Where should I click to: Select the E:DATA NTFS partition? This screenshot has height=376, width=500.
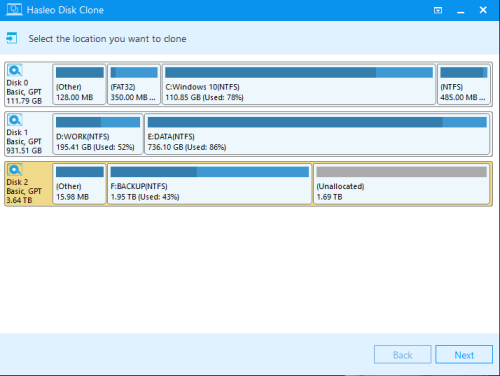click(317, 134)
